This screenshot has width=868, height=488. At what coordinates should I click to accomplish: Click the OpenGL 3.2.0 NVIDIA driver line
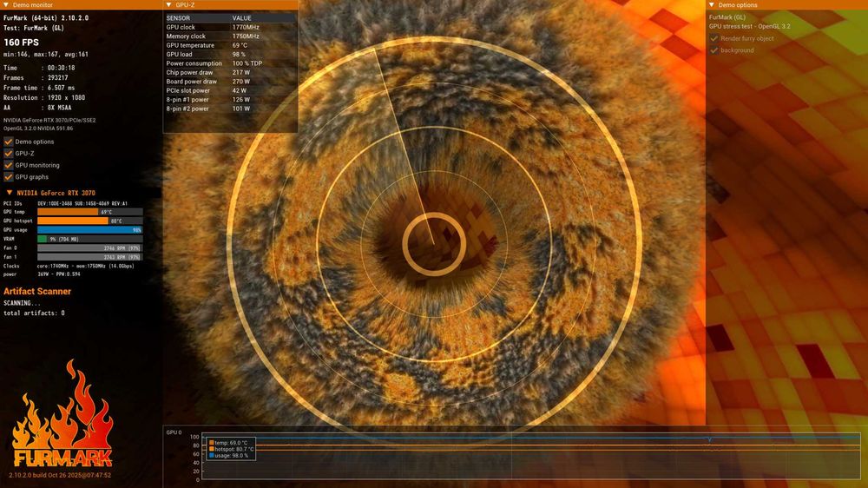(x=38, y=129)
